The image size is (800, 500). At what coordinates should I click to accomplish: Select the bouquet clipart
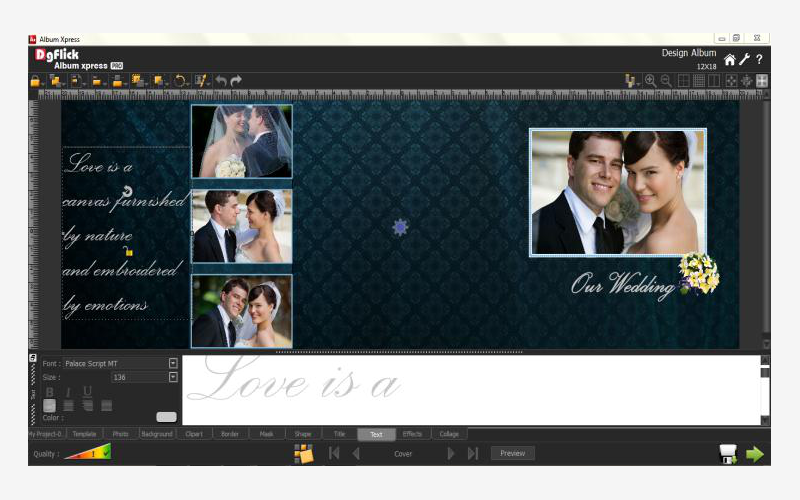point(699,274)
